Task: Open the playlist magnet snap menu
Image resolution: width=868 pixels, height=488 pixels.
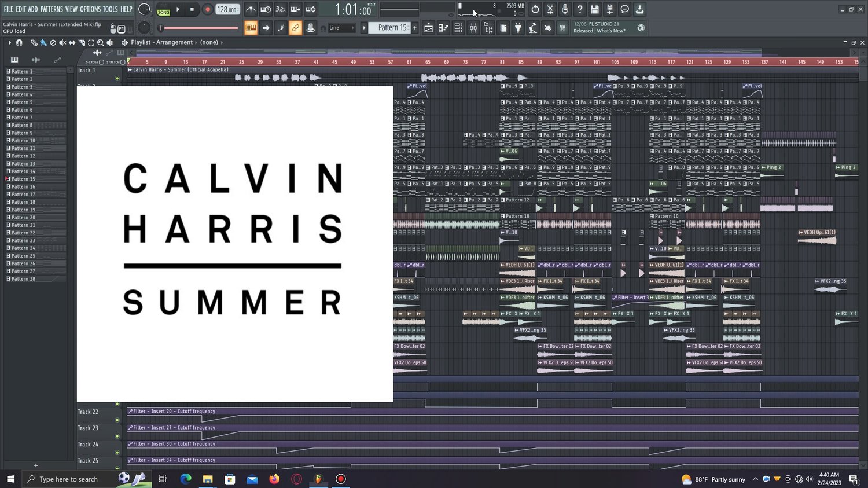Action: click(19, 43)
